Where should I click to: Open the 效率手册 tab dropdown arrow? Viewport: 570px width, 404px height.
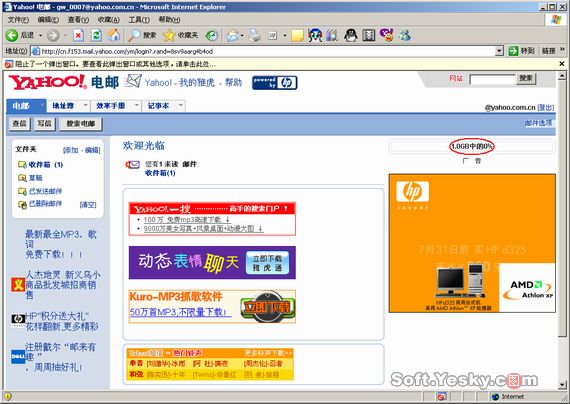click(x=137, y=105)
